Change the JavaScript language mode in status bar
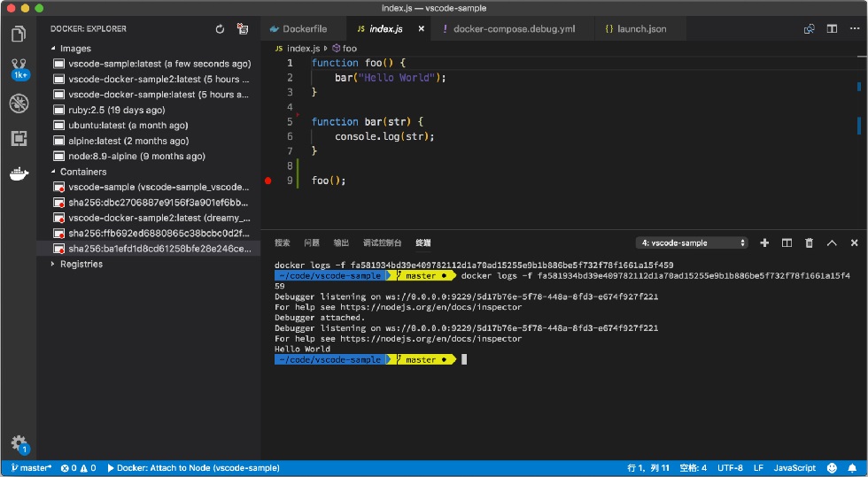 pyautogui.click(x=794, y=468)
